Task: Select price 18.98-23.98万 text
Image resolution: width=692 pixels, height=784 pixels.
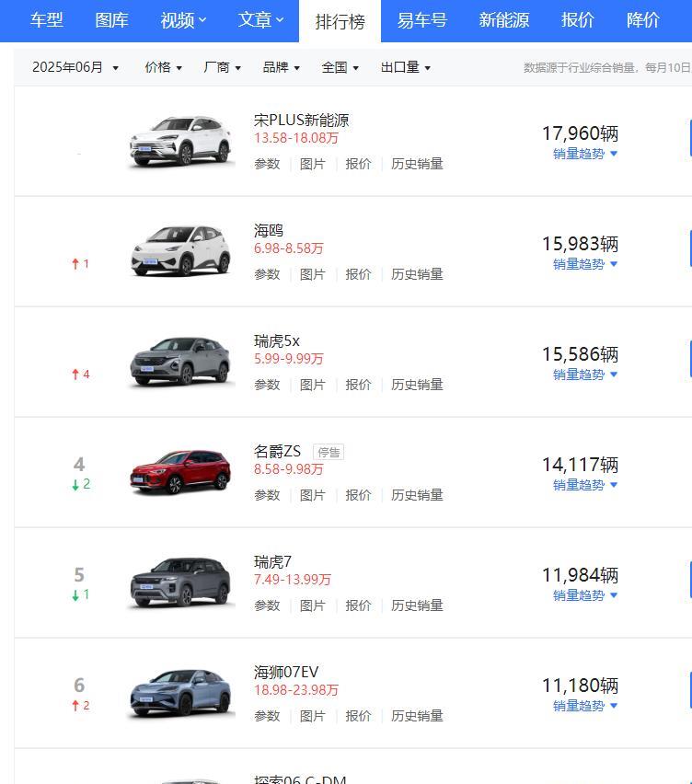Action: pyautogui.click(x=296, y=690)
